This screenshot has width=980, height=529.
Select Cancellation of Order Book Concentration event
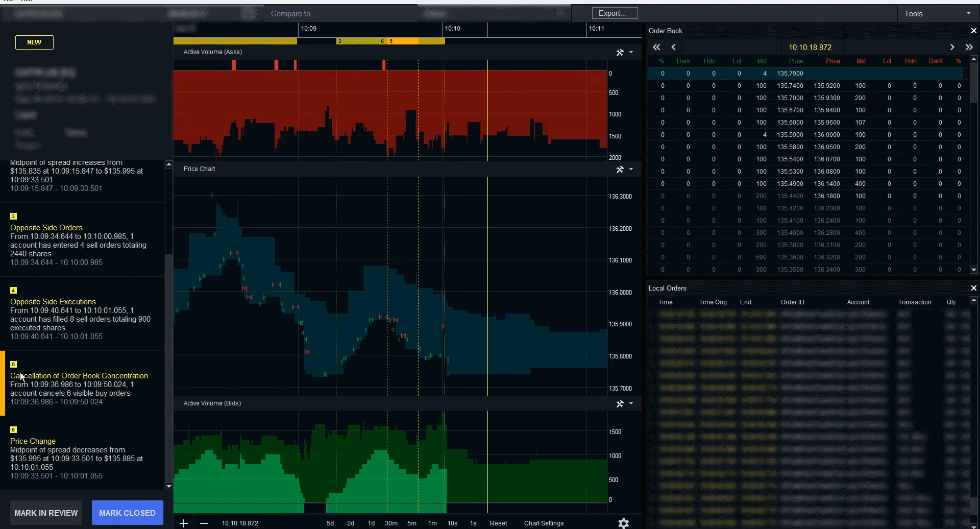(82, 383)
